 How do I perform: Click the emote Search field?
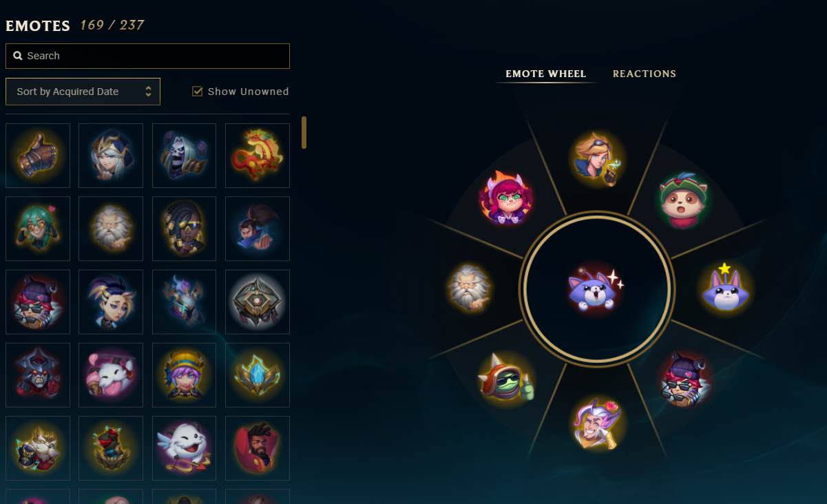pos(147,56)
